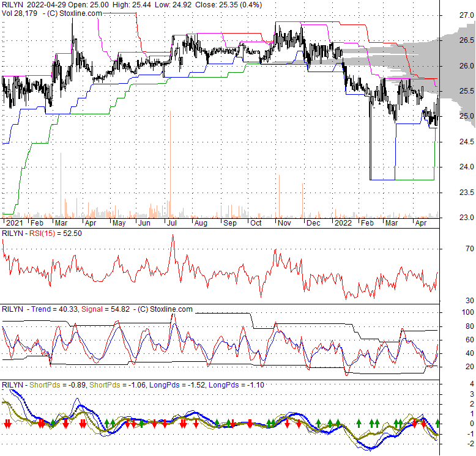Viewport: 476px width, 456px height.
Task: Click the 'RSI(15)' indicator label
Action: 42,234
